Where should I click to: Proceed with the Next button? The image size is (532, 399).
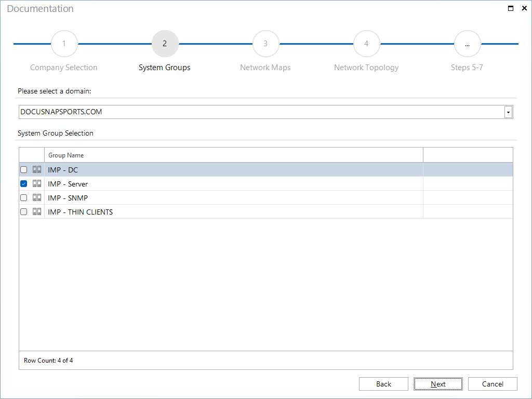438,384
